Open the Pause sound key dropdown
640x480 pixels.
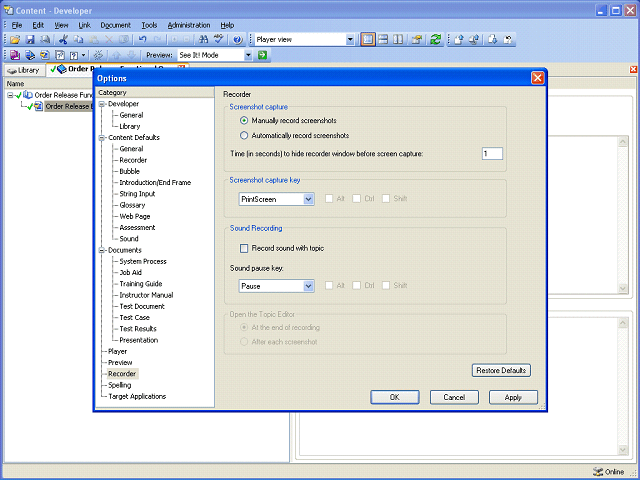click(309, 286)
